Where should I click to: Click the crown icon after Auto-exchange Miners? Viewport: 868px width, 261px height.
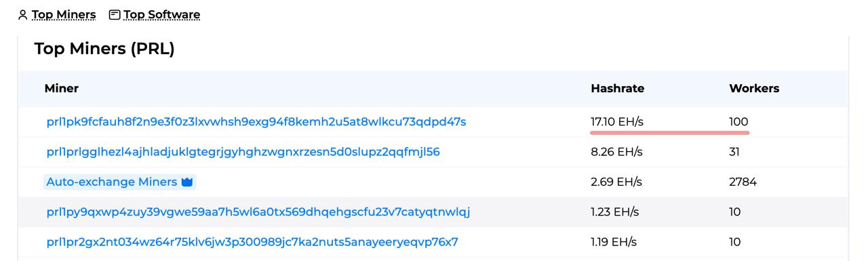click(187, 182)
